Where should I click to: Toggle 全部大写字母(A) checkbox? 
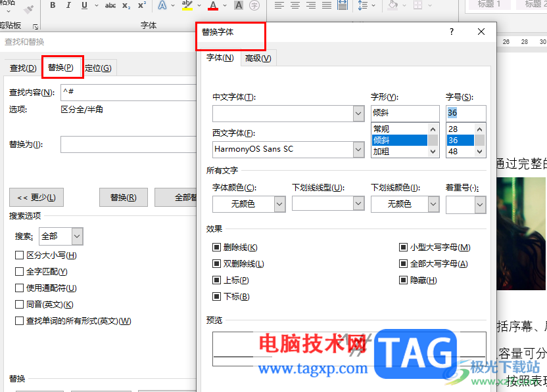tap(403, 264)
